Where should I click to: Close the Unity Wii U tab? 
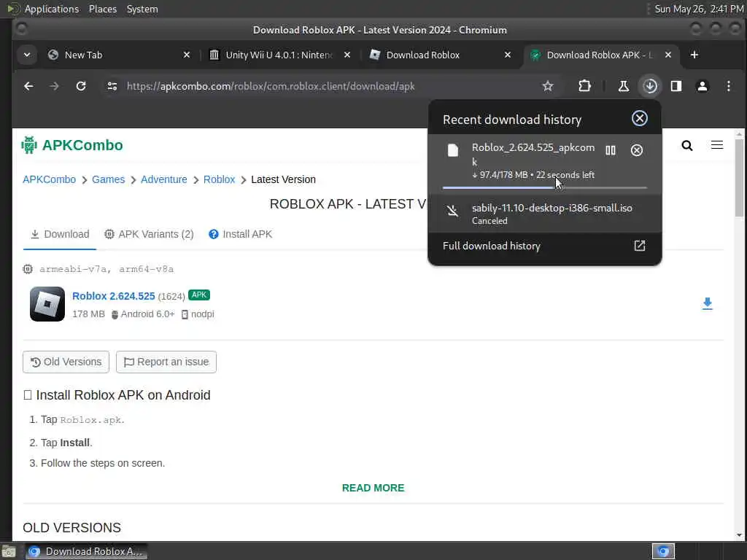[347, 55]
